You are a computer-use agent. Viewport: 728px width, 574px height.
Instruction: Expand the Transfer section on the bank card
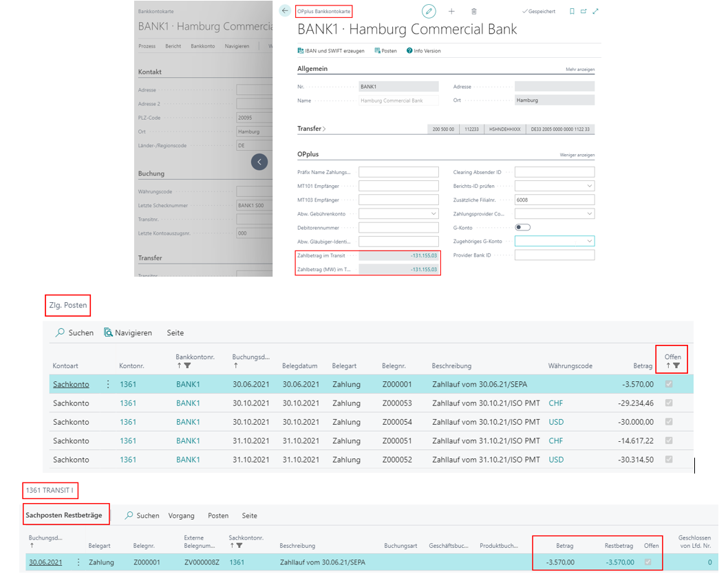click(311, 129)
